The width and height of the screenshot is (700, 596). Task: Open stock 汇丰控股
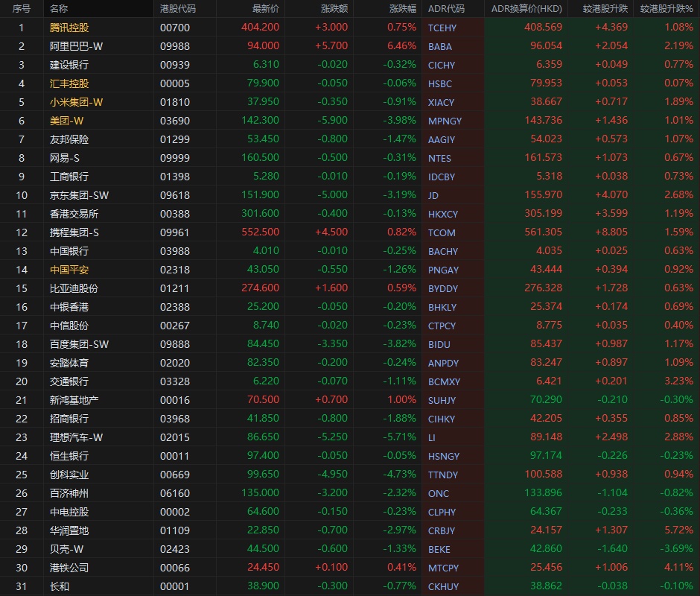pyautogui.click(x=69, y=83)
